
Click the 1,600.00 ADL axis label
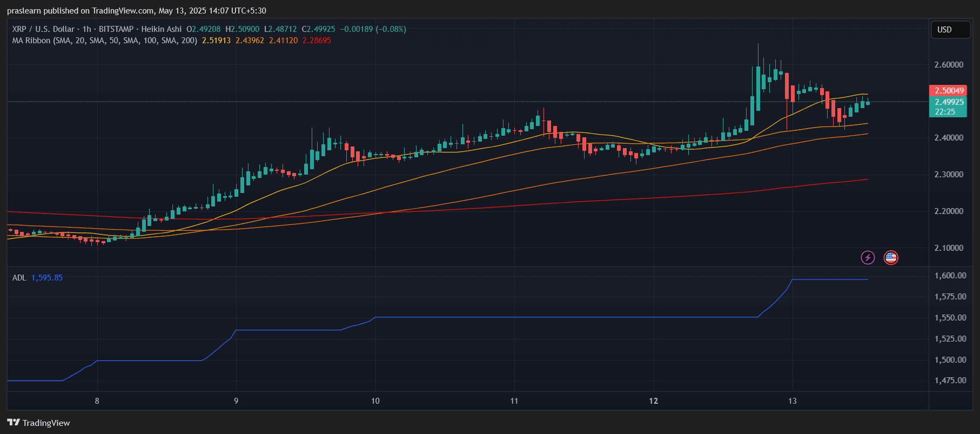[x=950, y=276]
